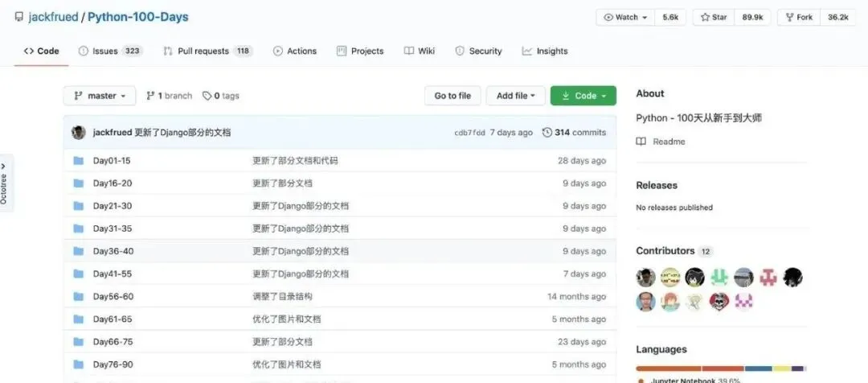The image size is (868, 383).
Task: Click the Readme book icon in About
Action: click(641, 142)
